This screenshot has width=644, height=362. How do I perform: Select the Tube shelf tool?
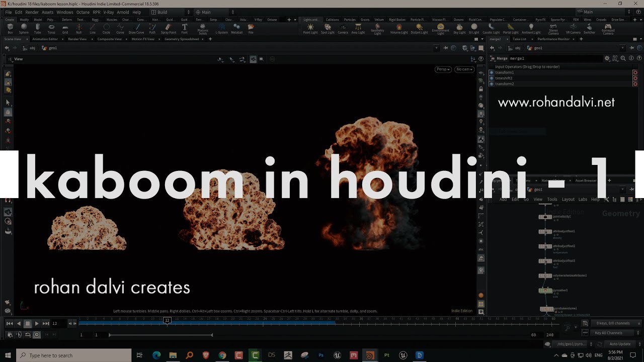click(37, 29)
